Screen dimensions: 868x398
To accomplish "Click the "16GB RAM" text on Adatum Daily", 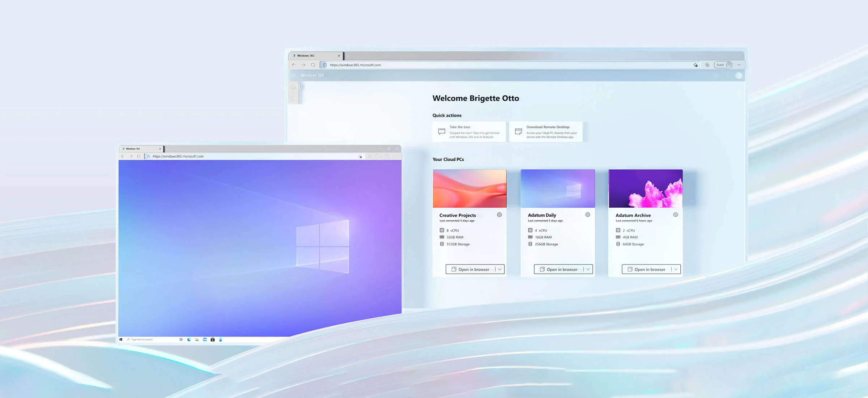I will click(x=543, y=237).
